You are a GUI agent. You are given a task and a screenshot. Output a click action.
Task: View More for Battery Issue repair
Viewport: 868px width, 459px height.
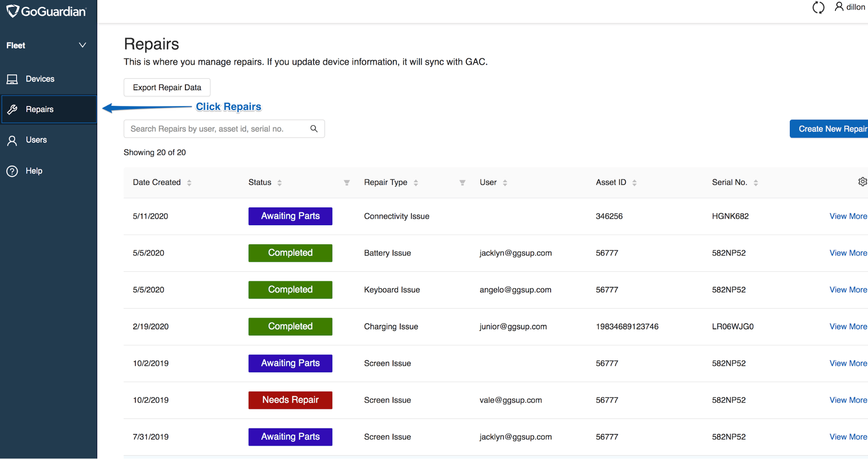(848, 253)
